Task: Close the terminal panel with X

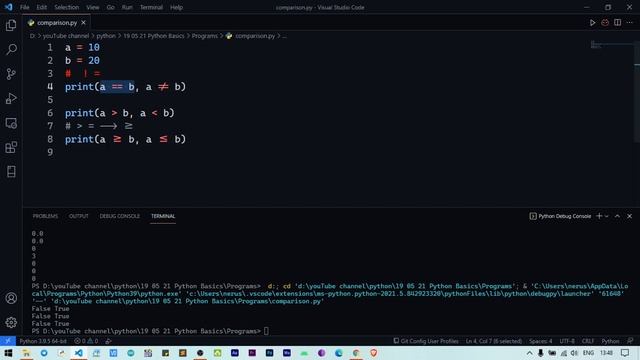Action: click(629, 216)
